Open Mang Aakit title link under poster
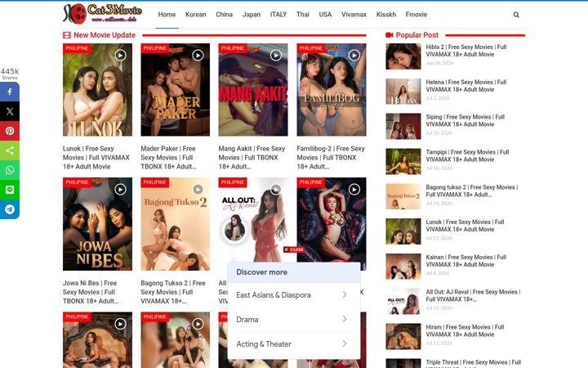This screenshot has height=368, width=588. coord(252,157)
